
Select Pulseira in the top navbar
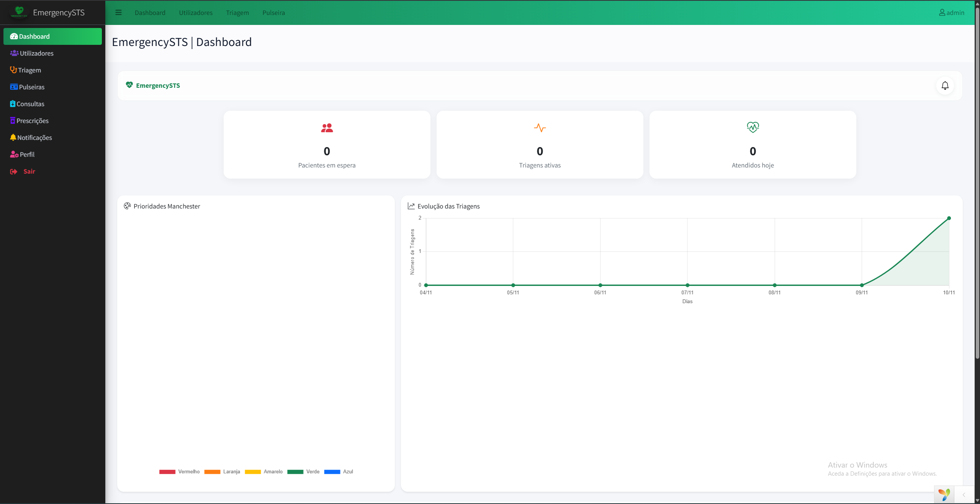tap(273, 13)
